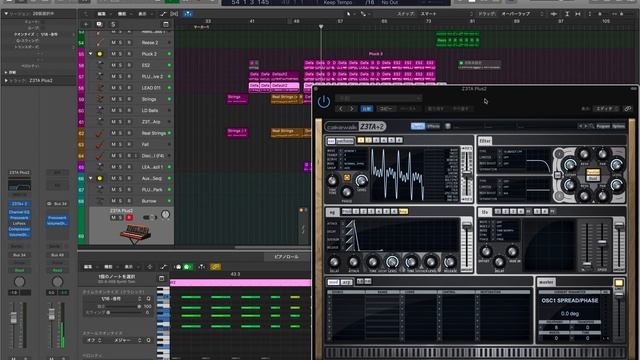640x360 pixels.
Task: Add a new track with plus icon
Action: point(86,24)
